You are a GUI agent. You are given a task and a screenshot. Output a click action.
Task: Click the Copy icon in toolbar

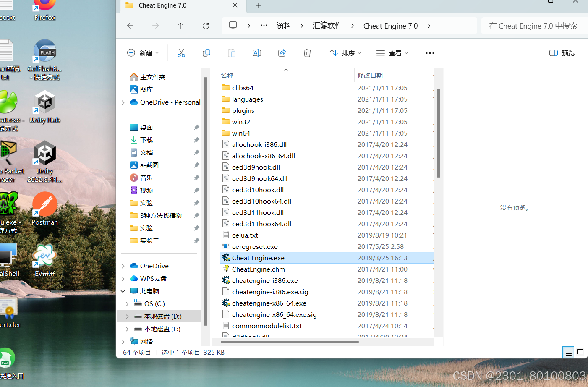point(206,53)
